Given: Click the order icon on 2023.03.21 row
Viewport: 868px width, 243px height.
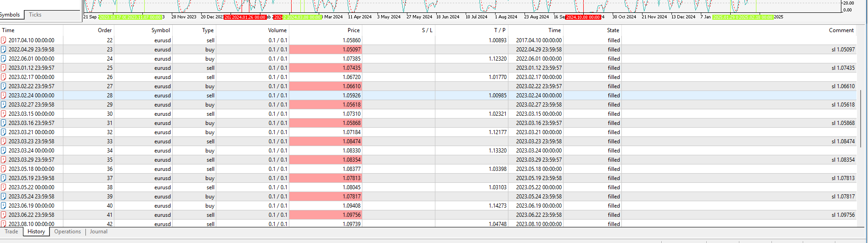Looking at the screenshot, I should pyautogui.click(x=4, y=132).
